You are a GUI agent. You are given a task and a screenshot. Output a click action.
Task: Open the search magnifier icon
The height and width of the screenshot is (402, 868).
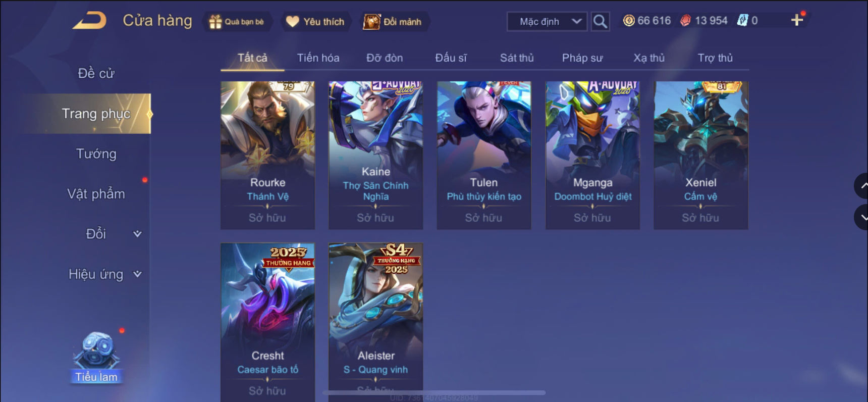point(600,21)
